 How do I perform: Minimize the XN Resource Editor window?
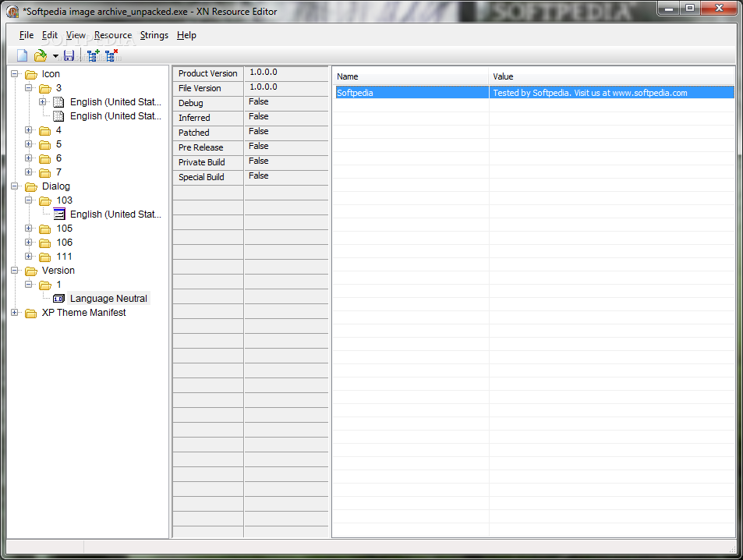coord(669,8)
